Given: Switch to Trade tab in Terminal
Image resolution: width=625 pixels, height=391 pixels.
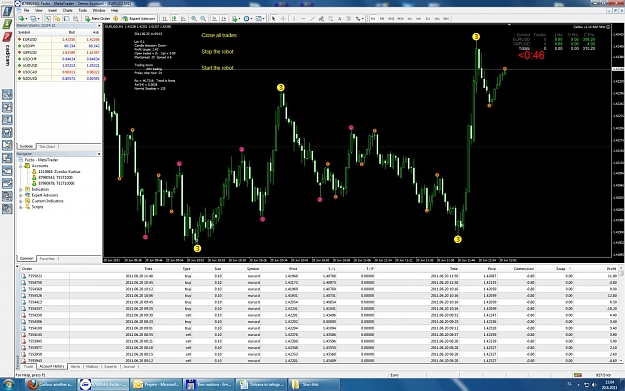Looking at the screenshot, I should click(x=28, y=366).
